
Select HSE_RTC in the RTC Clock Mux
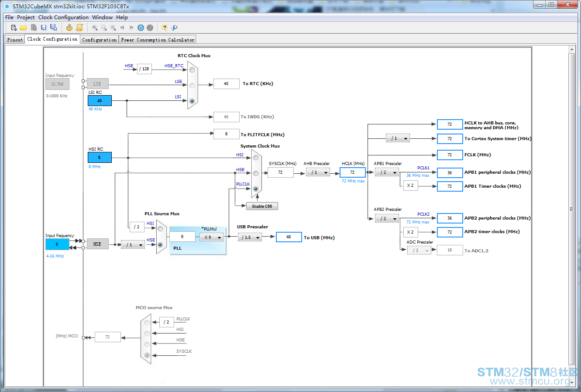click(192, 70)
